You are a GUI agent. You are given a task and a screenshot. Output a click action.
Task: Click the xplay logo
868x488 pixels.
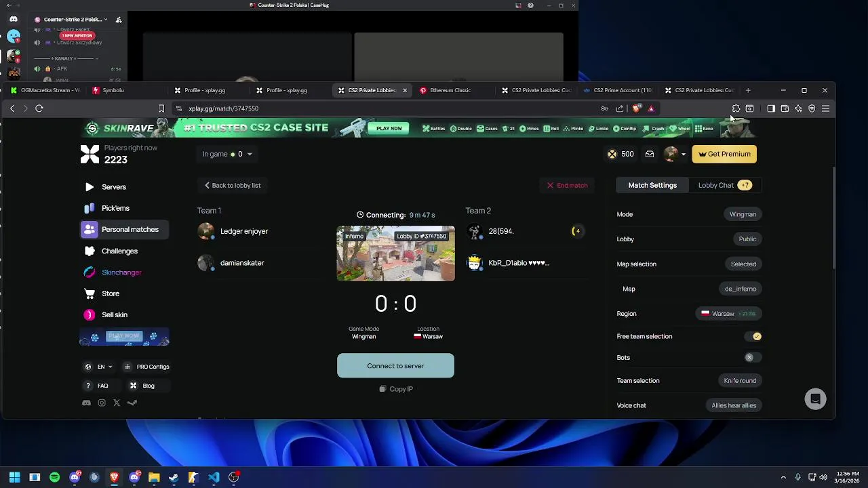coord(90,154)
